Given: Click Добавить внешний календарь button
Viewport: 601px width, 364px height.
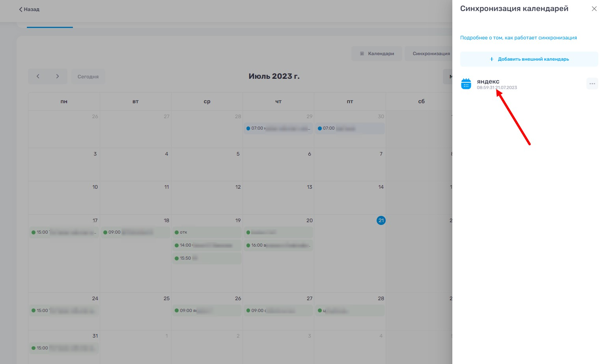Looking at the screenshot, I should pos(529,59).
